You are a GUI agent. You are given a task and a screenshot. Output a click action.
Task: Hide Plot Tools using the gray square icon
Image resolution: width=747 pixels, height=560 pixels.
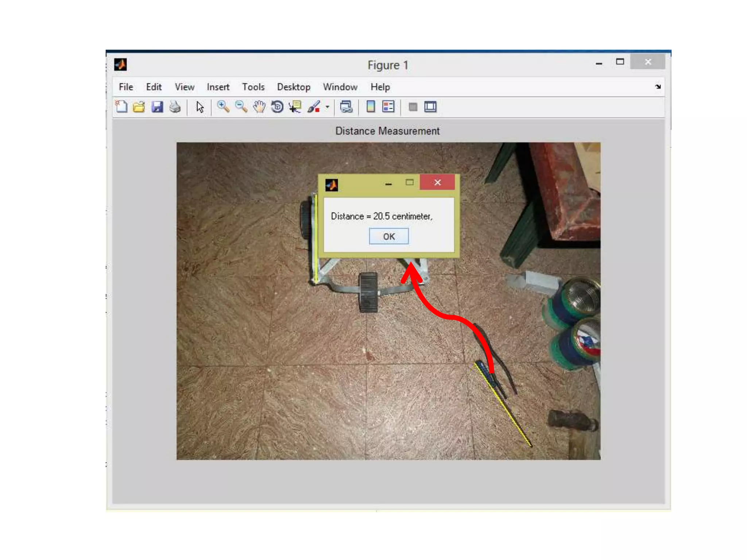coord(413,107)
